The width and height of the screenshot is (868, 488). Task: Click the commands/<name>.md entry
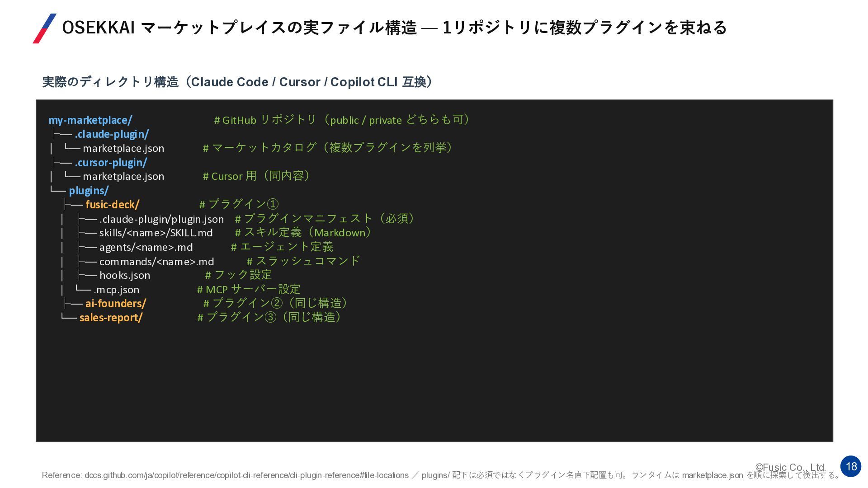click(156, 262)
